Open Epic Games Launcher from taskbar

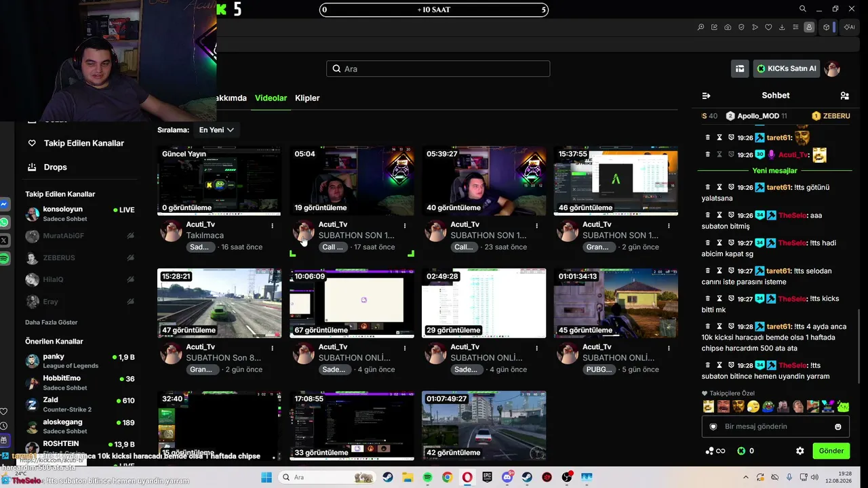pos(487,477)
